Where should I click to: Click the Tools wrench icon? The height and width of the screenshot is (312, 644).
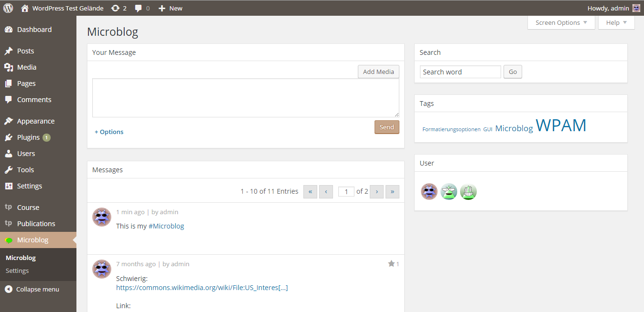9,170
